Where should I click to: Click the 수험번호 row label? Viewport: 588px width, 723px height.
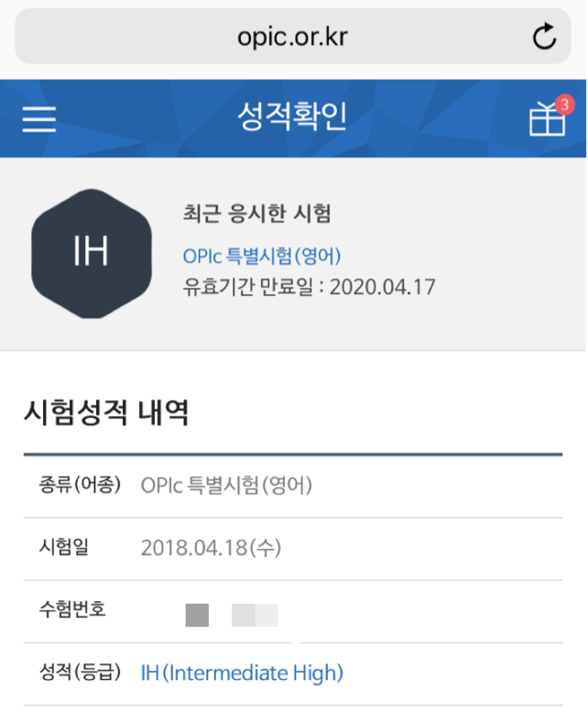72,609
